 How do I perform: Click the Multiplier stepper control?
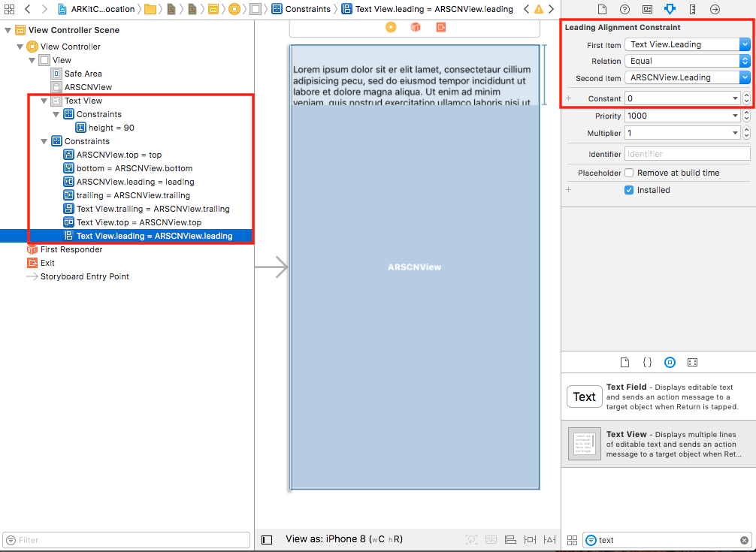746,133
